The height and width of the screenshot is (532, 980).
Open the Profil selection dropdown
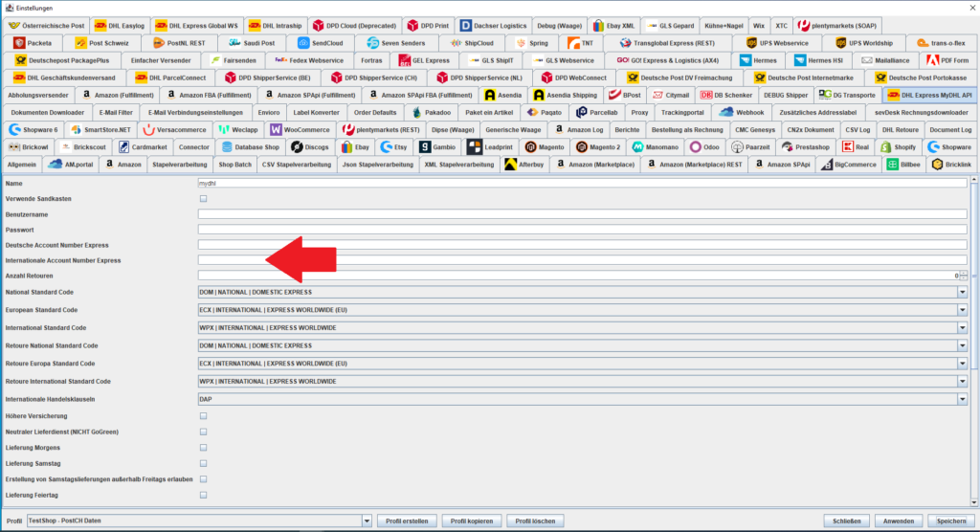click(367, 521)
